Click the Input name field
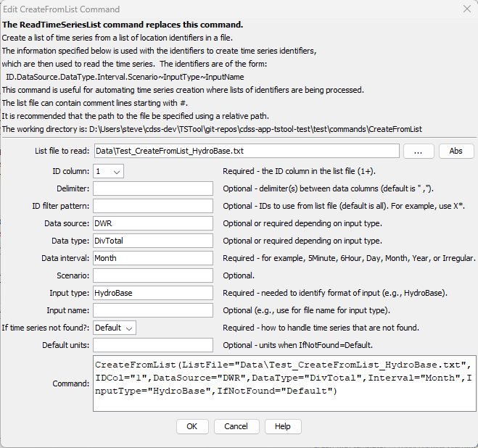 (153, 310)
